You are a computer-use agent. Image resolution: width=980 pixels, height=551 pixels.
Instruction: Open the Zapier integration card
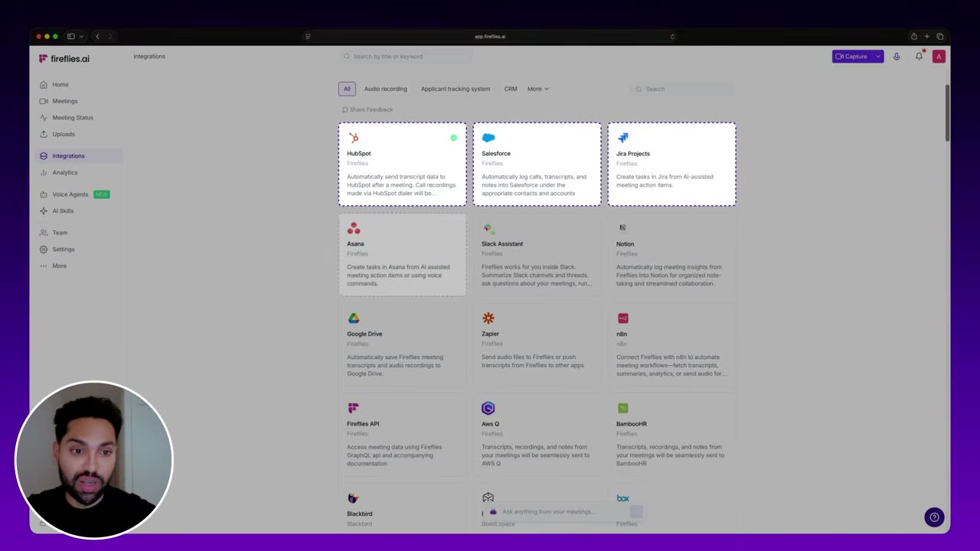coord(537,345)
